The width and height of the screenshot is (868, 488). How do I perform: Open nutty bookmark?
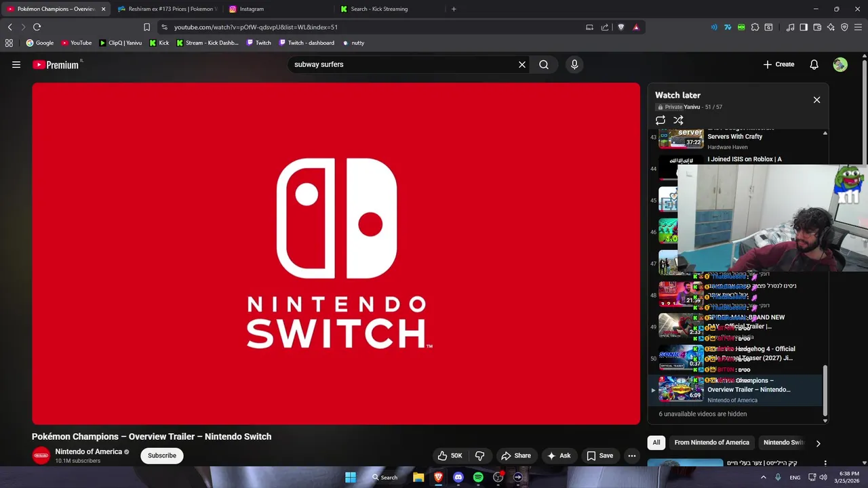tap(353, 43)
